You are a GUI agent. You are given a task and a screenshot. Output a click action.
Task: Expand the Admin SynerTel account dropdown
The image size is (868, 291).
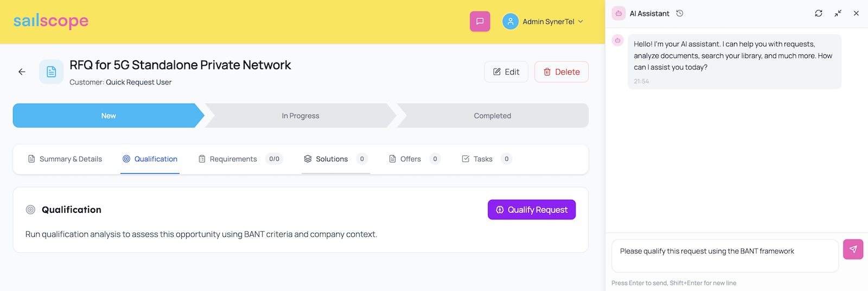[x=580, y=22]
